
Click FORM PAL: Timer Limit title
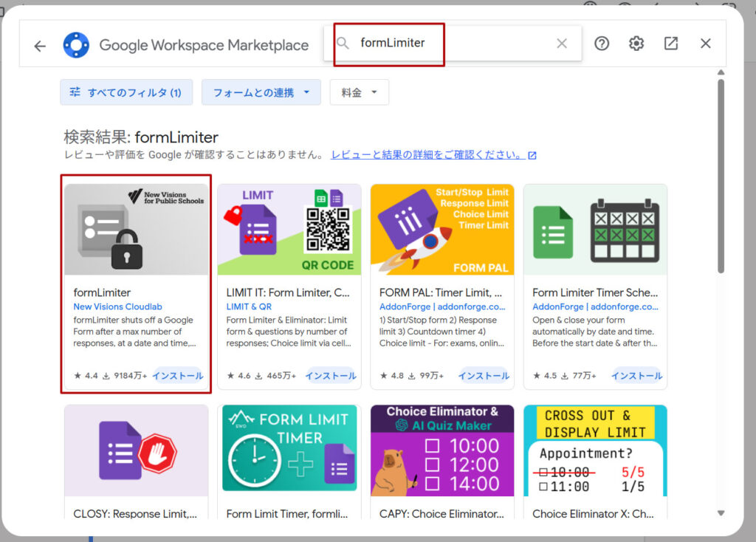point(441,292)
